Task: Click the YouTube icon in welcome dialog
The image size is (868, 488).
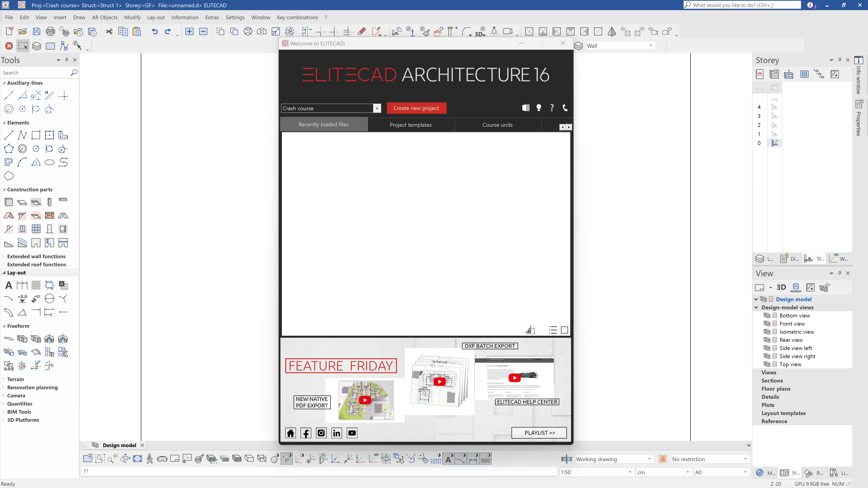Action: click(x=352, y=433)
